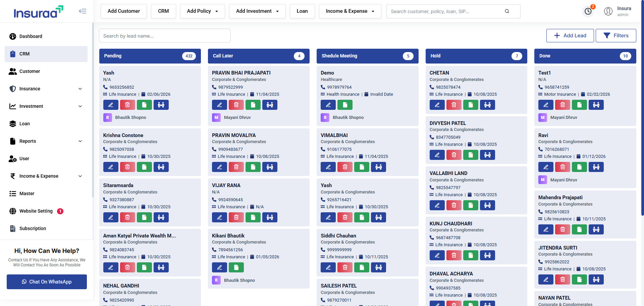This screenshot has height=306, width=644.
Task: Click meeting icon for JITENDRA SURTI
Action: click(x=596, y=279)
